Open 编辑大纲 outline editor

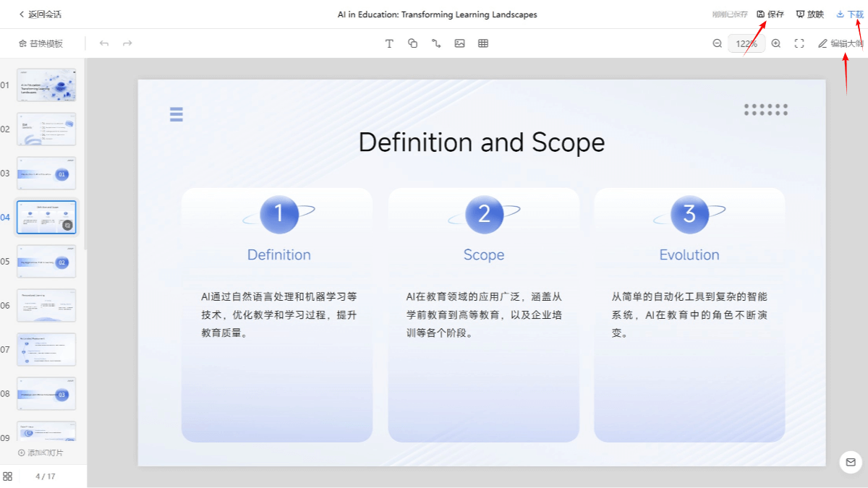pos(841,43)
